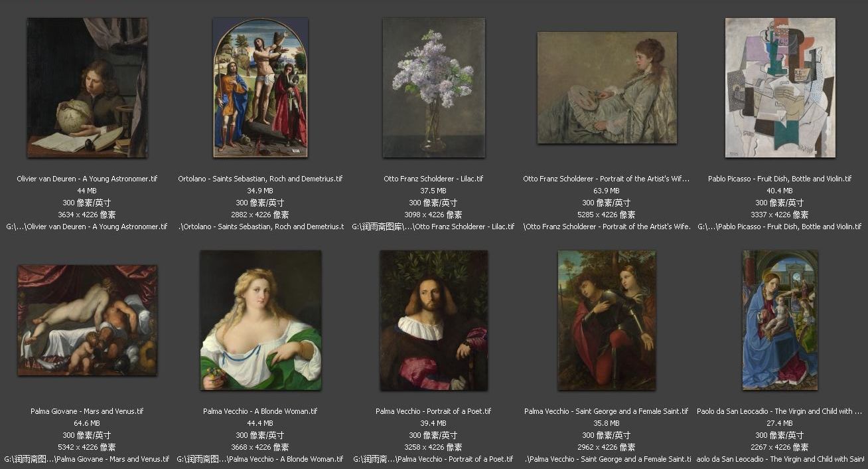The height and width of the screenshot is (469, 868).
Task: Click Portrait of the Artist's Wife thumbnail
Action: pyautogui.click(x=607, y=88)
